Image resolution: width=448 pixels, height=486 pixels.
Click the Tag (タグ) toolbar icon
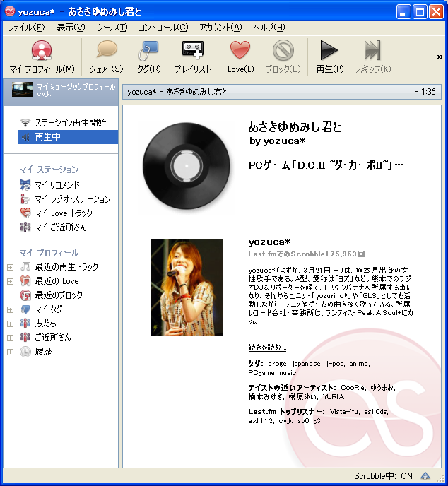148,51
